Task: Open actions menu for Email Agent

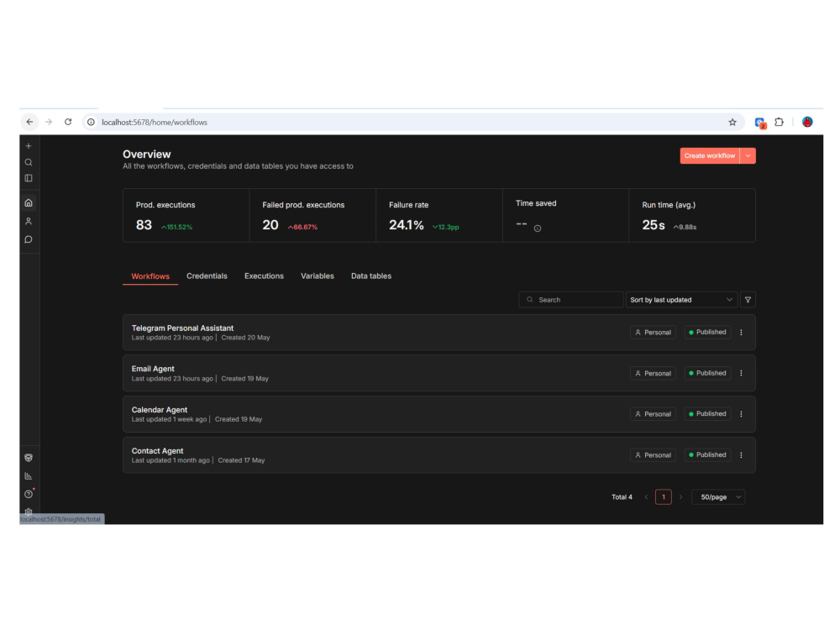Action: click(742, 373)
